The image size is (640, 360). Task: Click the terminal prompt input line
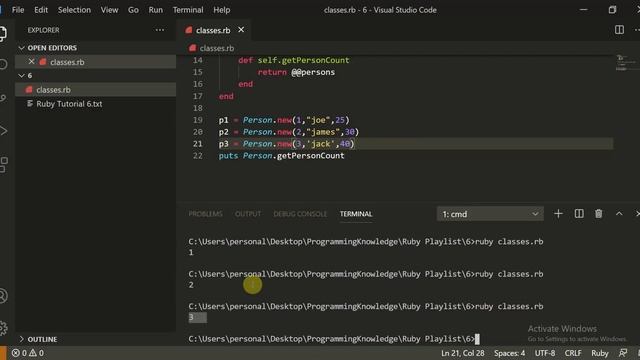334,339
